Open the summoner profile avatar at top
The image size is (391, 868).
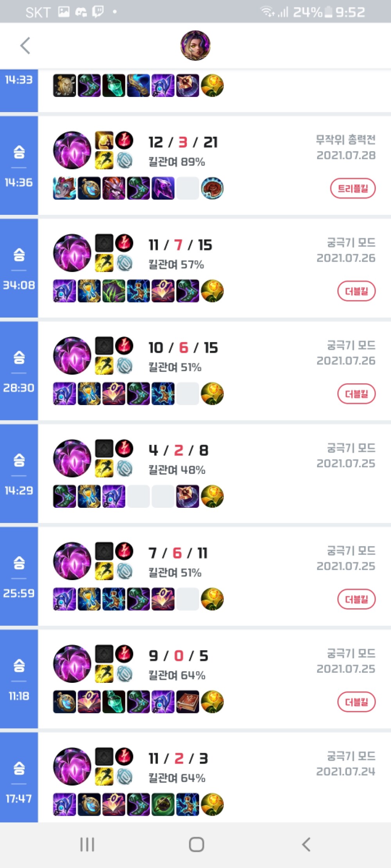click(195, 45)
